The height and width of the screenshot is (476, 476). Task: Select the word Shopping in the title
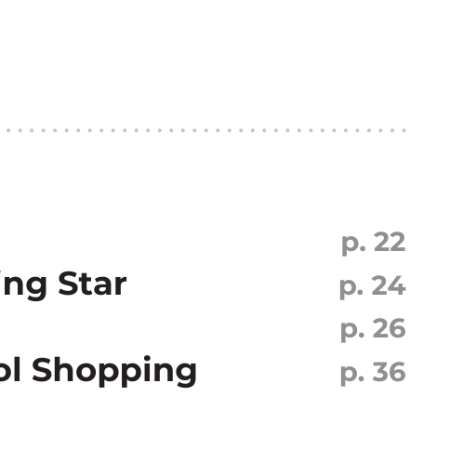[x=114, y=371]
